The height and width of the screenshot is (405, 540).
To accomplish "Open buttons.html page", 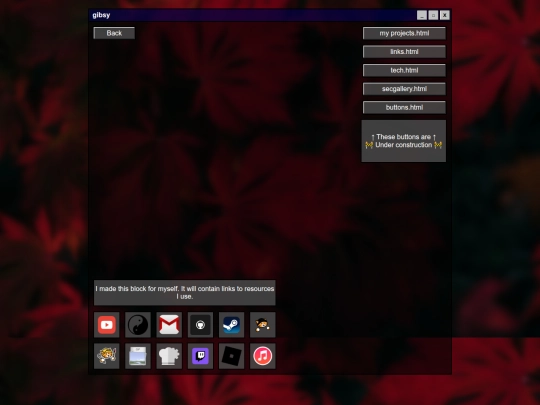I will coord(404,107).
